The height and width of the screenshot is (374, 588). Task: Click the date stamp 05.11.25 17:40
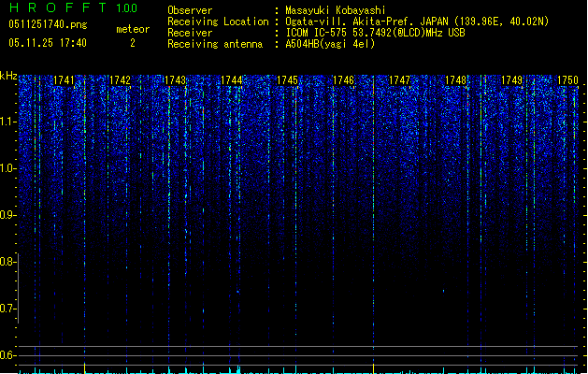[x=48, y=43]
